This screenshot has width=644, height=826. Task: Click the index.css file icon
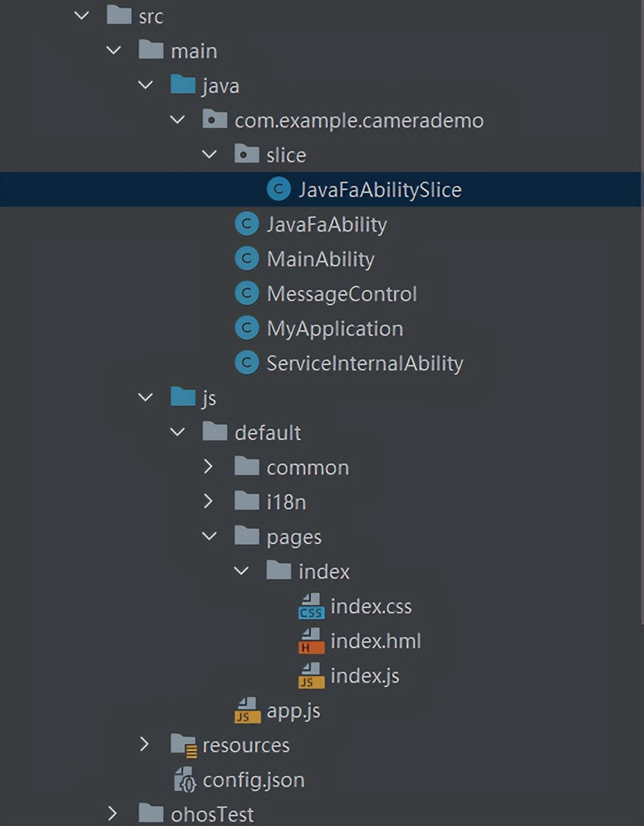pos(310,606)
